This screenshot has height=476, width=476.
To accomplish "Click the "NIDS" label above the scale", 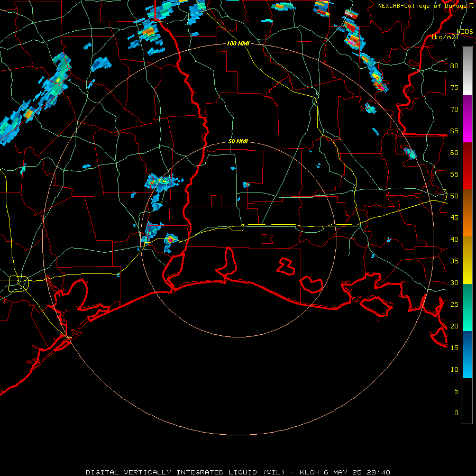I will point(465,32).
